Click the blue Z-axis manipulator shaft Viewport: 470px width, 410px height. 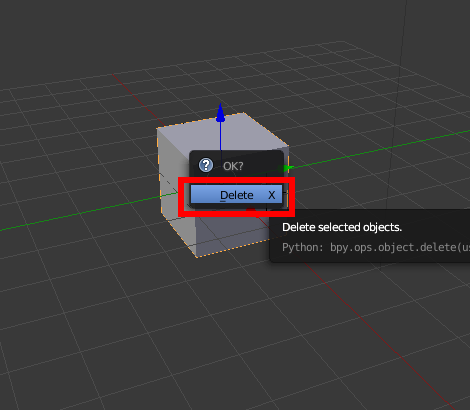click(220, 136)
